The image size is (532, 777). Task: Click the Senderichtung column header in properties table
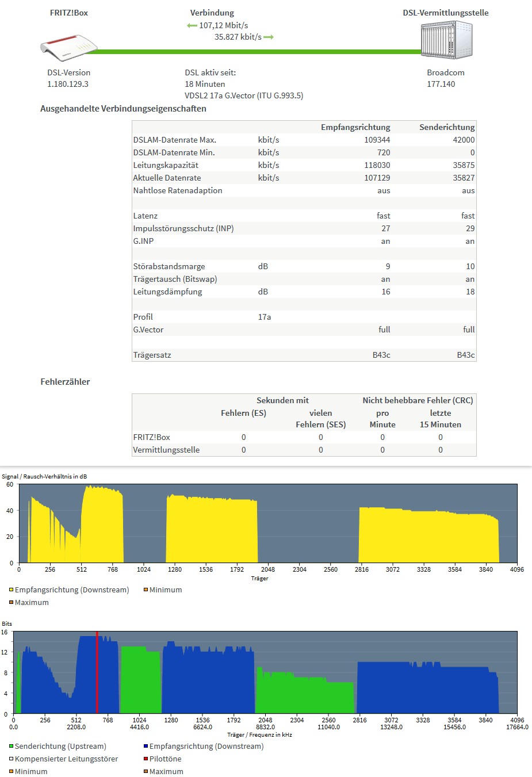click(446, 127)
